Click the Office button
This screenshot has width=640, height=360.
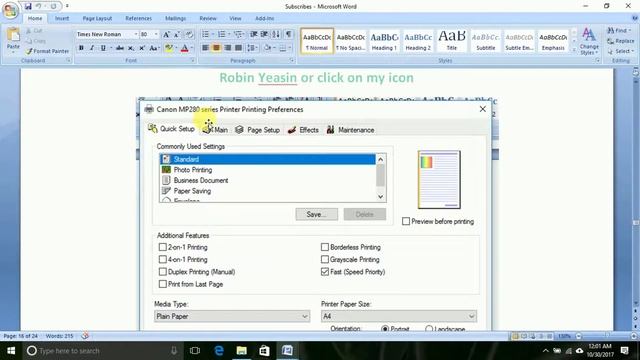10,10
